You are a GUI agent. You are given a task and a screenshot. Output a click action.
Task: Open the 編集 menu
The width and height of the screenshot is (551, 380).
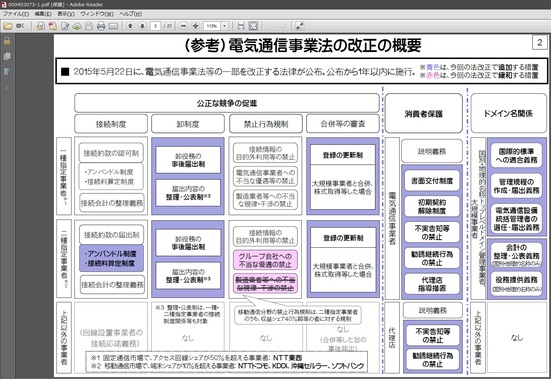pos(43,14)
